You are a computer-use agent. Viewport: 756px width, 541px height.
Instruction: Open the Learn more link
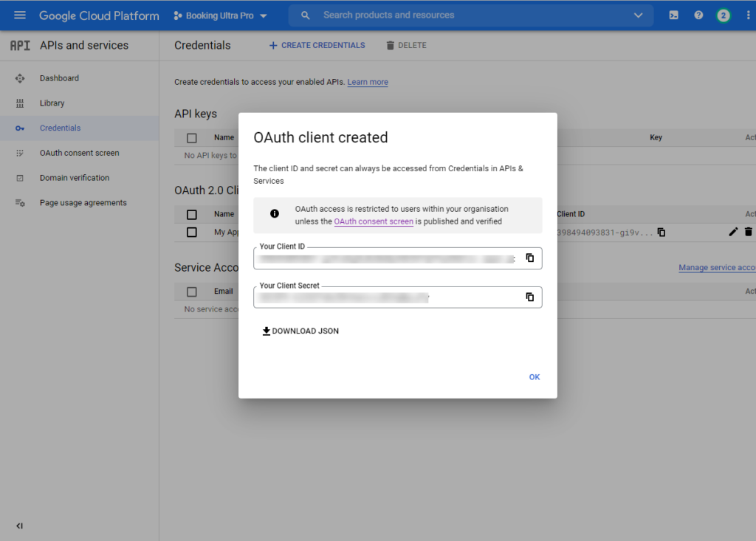point(368,82)
